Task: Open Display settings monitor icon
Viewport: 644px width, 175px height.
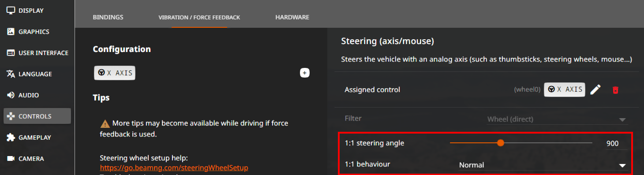Action: (11, 11)
